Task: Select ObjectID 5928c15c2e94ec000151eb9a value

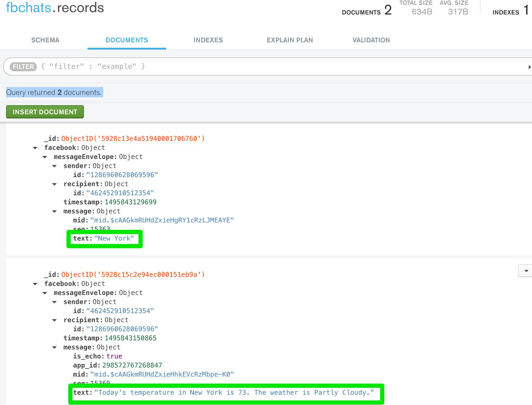Action: coord(133,274)
